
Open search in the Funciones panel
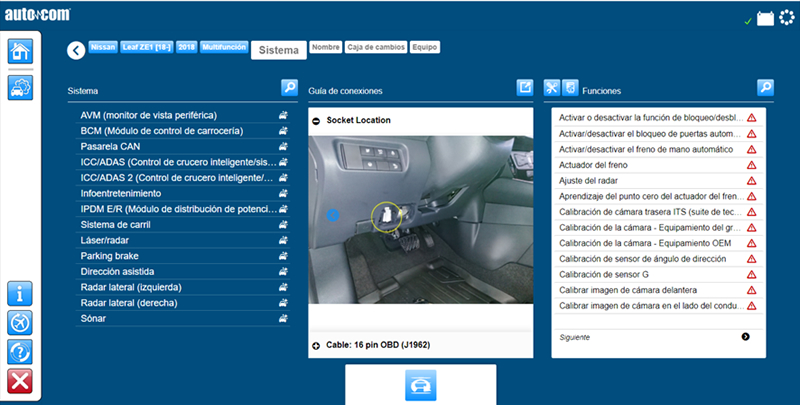click(x=765, y=88)
